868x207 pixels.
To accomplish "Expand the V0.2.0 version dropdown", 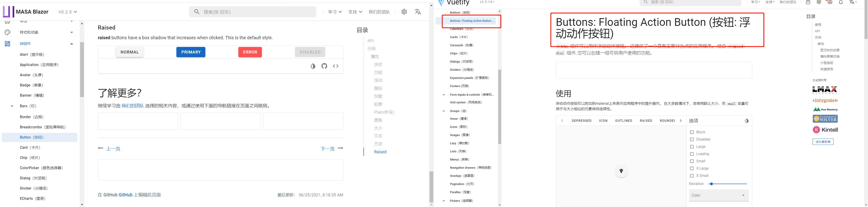I will click(x=67, y=12).
